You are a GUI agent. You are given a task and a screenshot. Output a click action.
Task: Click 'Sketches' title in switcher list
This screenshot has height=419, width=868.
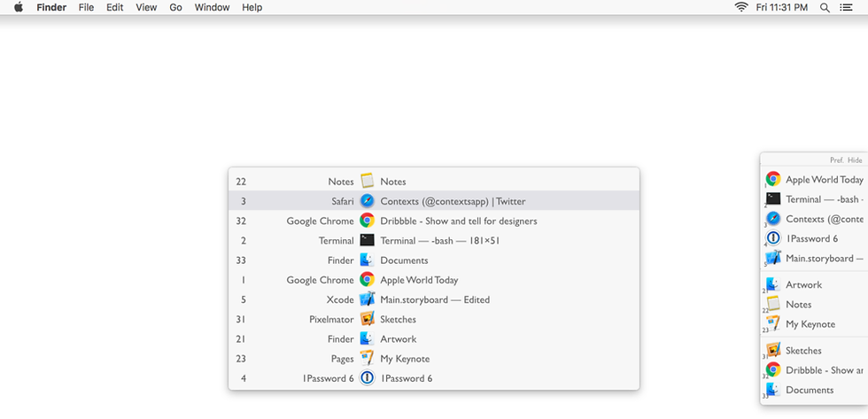(398, 320)
